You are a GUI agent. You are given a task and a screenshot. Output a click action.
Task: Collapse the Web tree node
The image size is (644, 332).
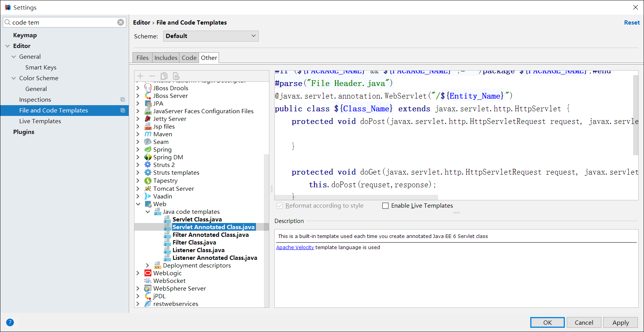[x=138, y=204]
